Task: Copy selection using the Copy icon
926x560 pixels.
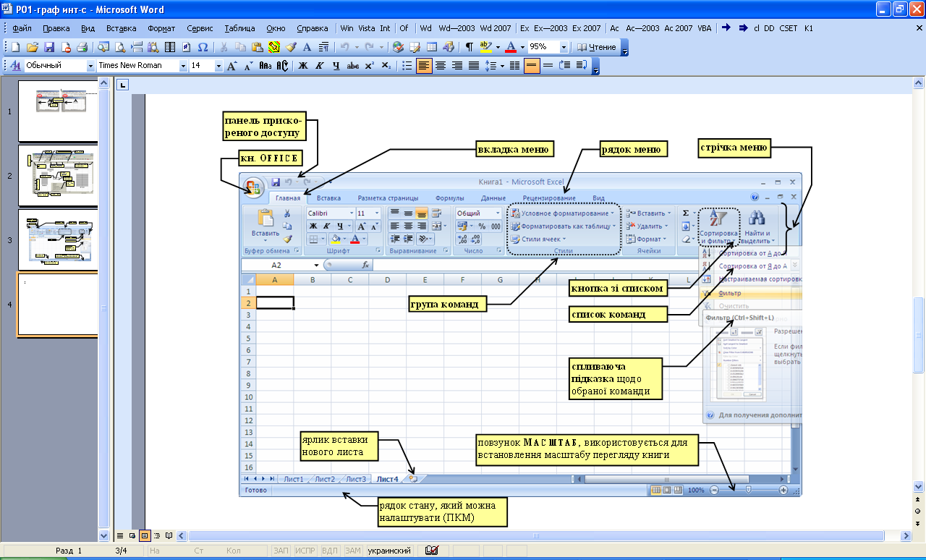Action: pyautogui.click(x=240, y=47)
